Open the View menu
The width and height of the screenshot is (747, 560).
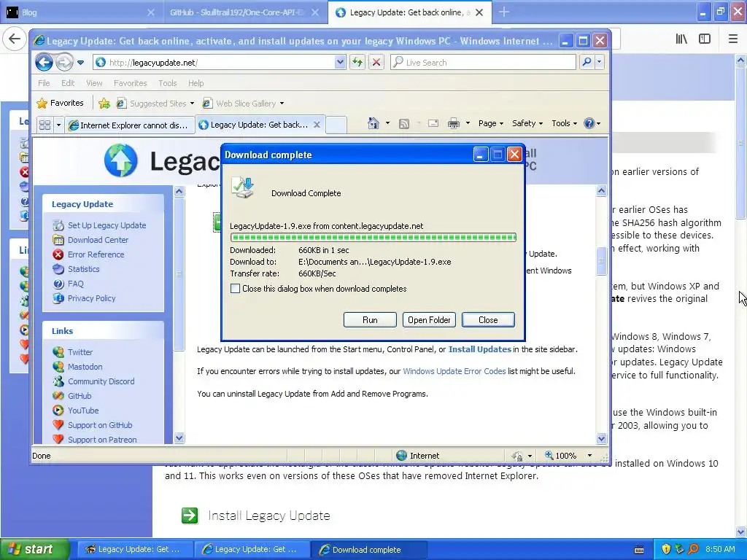pyautogui.click(x=94, y=83)
